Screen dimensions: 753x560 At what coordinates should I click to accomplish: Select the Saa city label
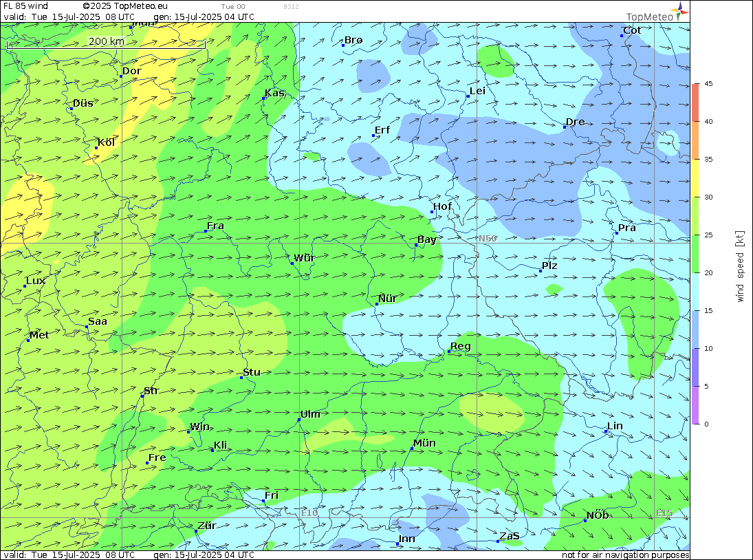point(98,322)
